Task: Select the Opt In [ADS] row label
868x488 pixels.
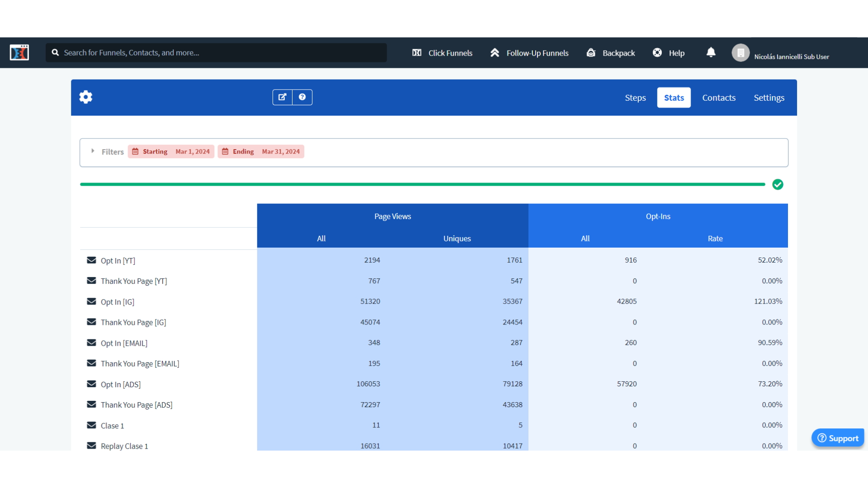Action: (x=121, y=385)
